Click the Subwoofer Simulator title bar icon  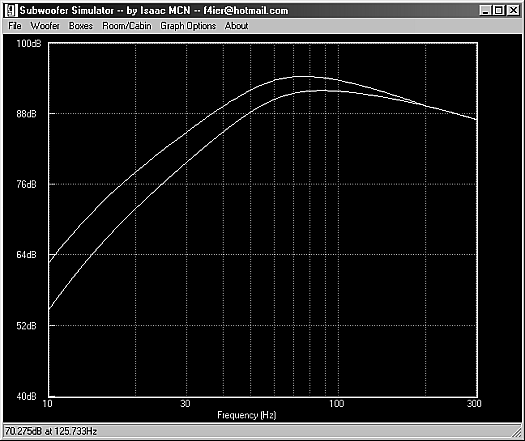point(11,11)
